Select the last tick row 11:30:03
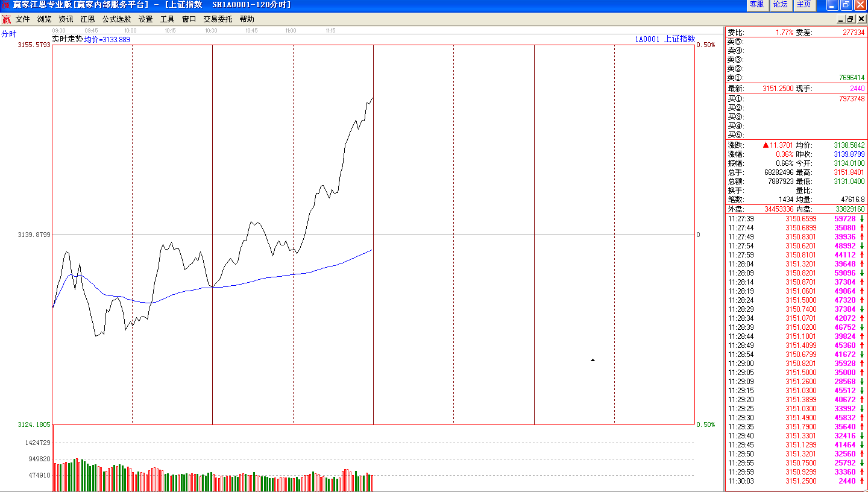 [796, 481]
